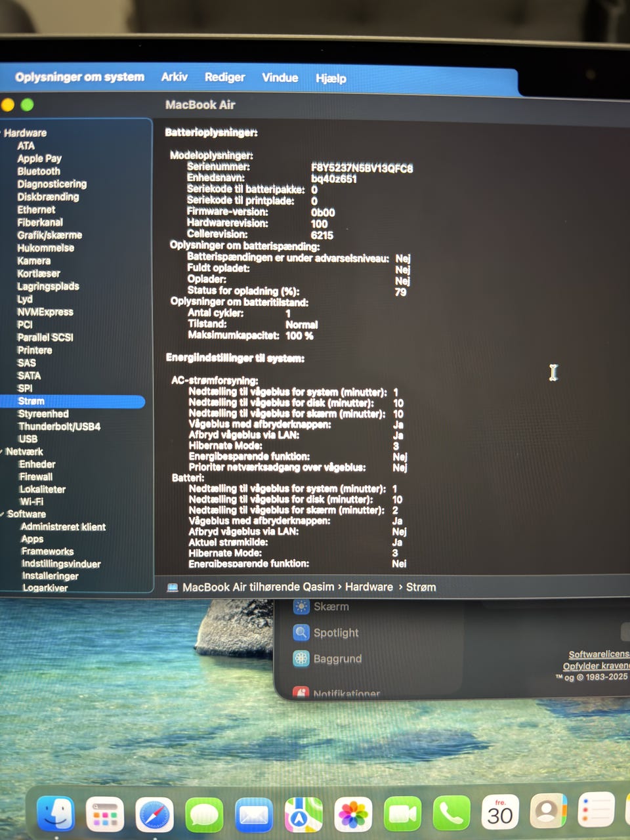Select Printere in the sidebar

(35, 350)
